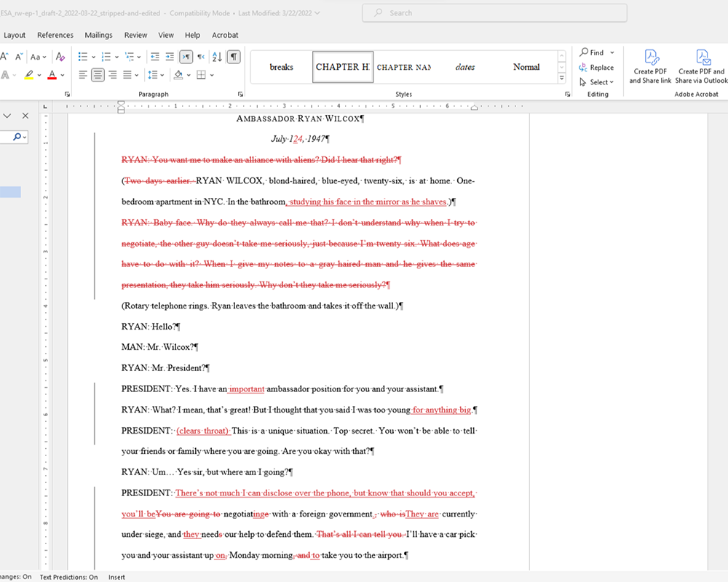Image resolution: width=728 pixels, height=582 pixels.
Task: Open Font dialog launcher
Action: 67,95
